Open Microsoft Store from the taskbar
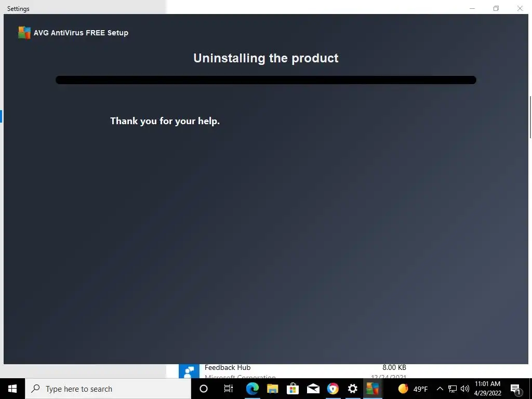The image size is (532, 399). click(292, 389)
